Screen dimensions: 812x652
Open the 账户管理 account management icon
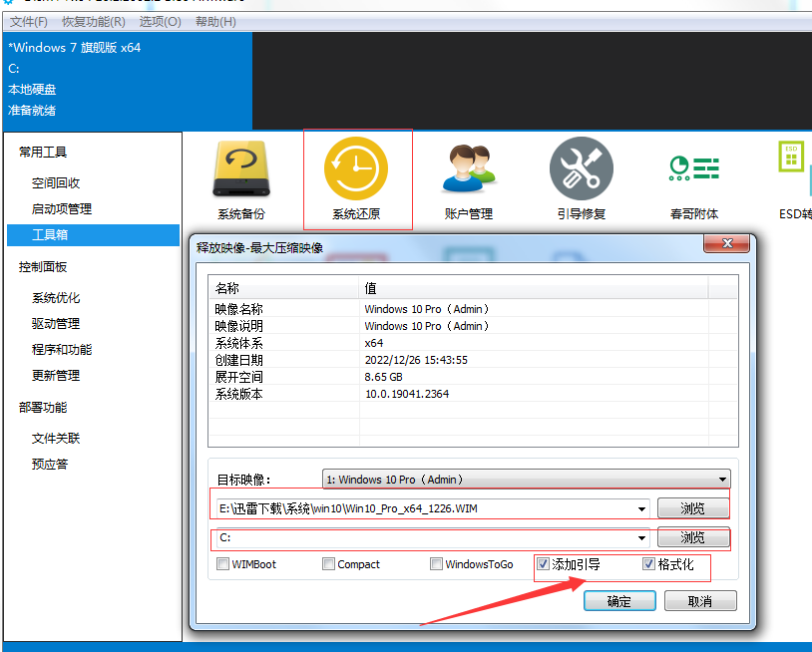(469, 169)
